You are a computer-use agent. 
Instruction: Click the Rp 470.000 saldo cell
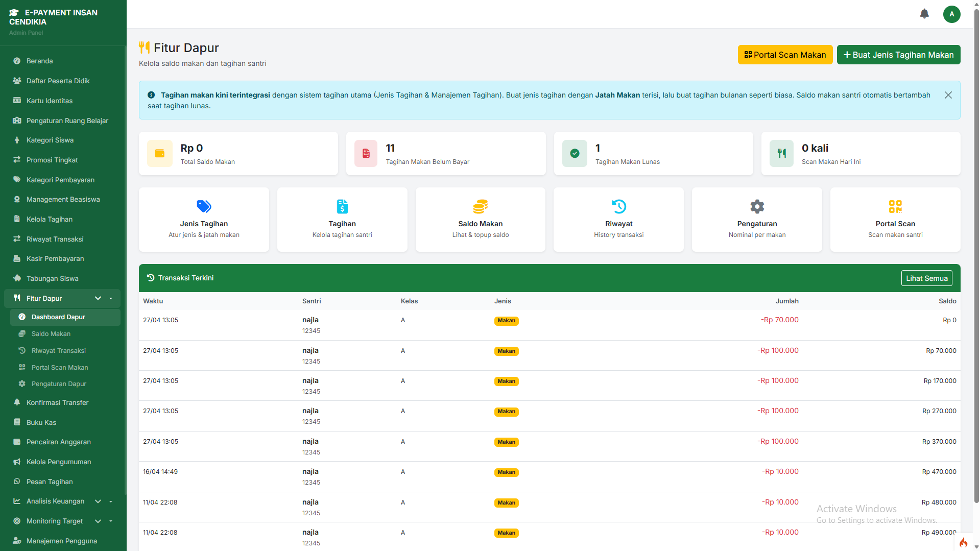click(x=939, y=472)
